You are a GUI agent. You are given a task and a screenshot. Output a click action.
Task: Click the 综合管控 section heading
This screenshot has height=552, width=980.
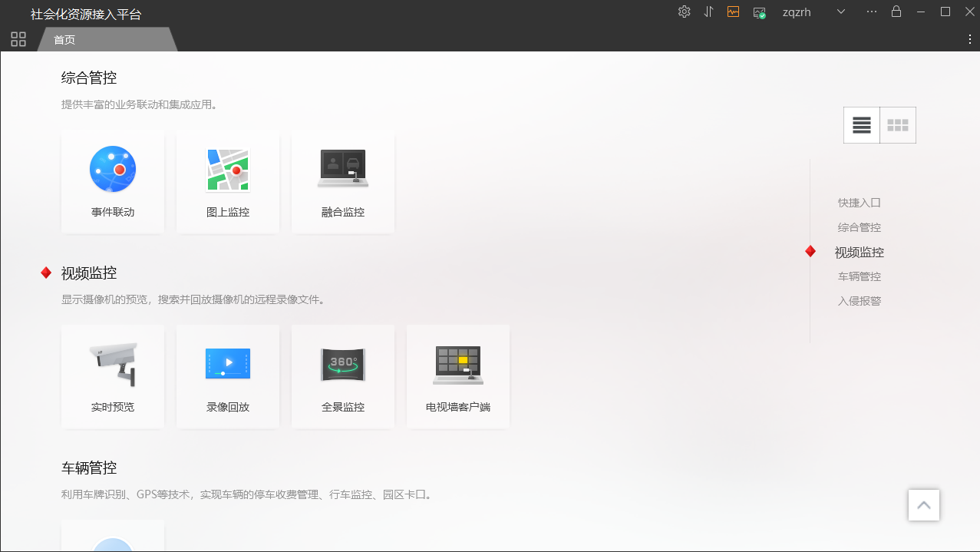pos(89,78)
